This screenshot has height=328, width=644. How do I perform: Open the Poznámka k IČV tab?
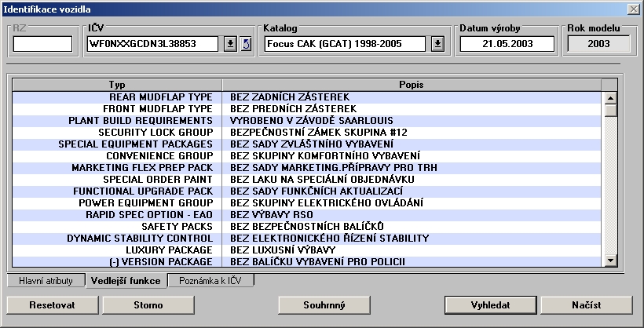tap(211, 280)
